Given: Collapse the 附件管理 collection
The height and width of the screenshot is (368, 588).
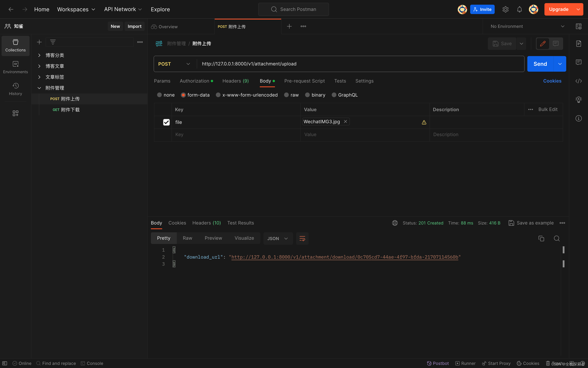Looking at the screenshot, I should (x=39, y=88).
